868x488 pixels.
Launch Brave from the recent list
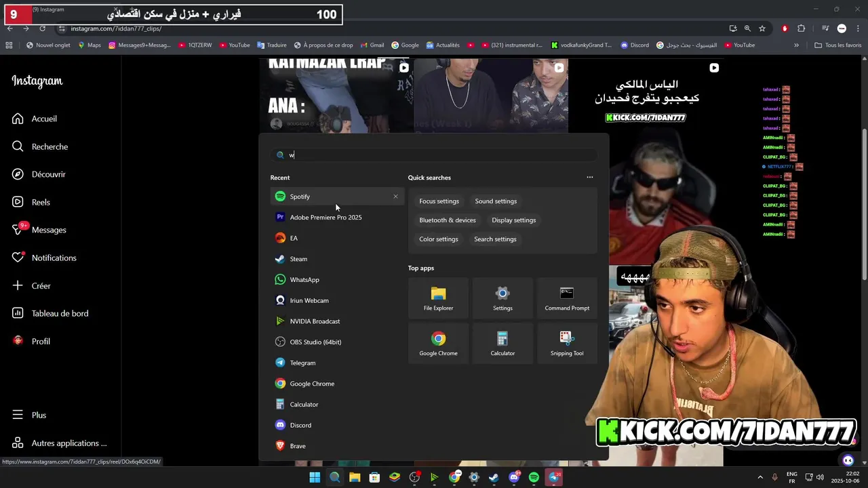click(x=336, y=446)
